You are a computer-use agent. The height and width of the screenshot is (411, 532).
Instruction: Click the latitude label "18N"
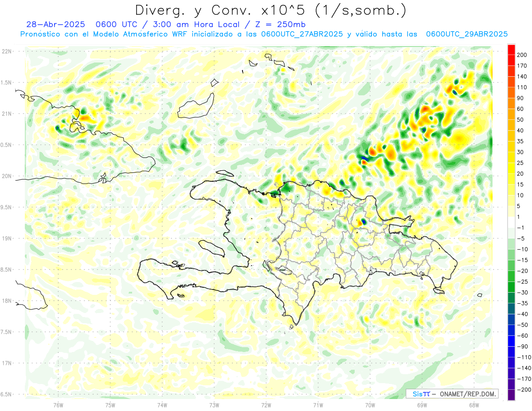click(x=7, y=301)
